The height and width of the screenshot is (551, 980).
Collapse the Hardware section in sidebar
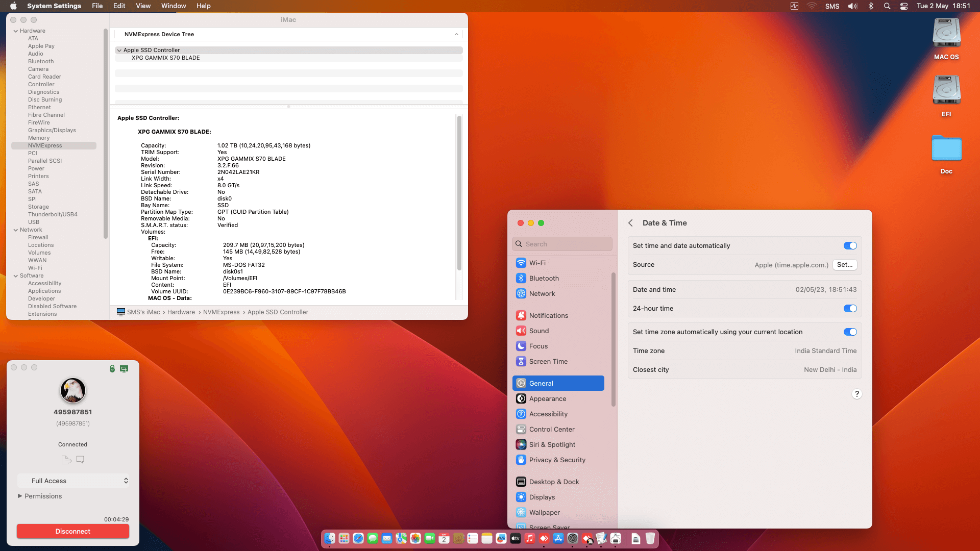tap(16, 31)
